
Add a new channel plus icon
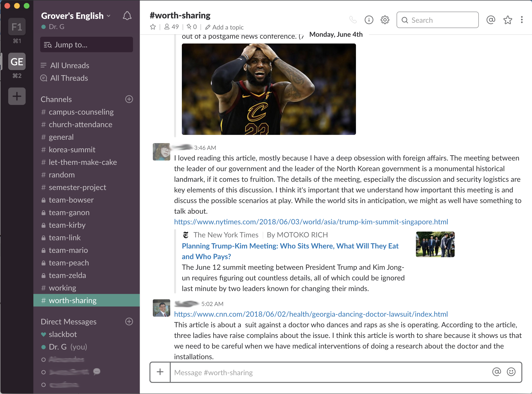pos(129,99)
